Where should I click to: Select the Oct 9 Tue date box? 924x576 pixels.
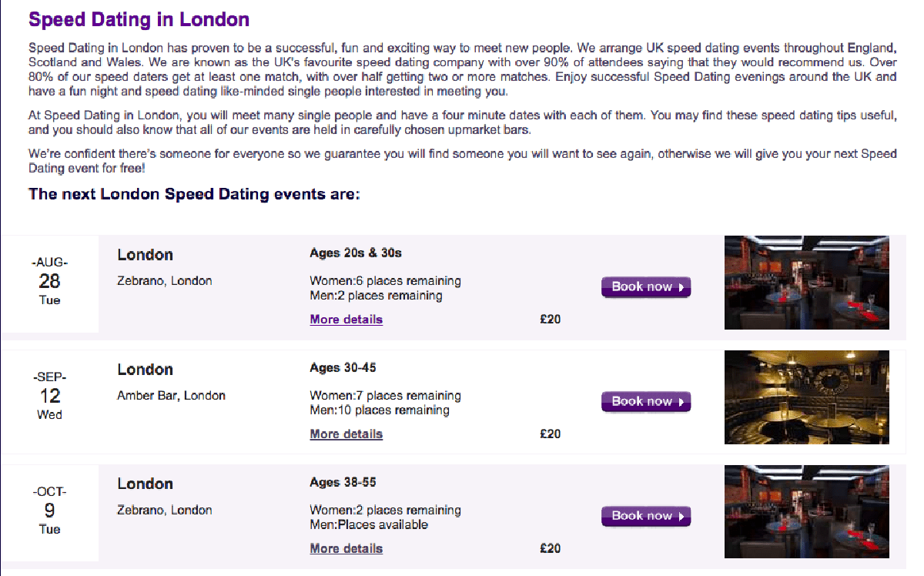50,513
